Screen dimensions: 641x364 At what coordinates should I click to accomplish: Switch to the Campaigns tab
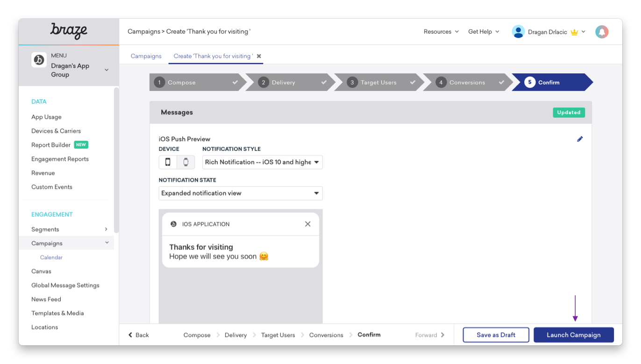(x=146, y=56)
